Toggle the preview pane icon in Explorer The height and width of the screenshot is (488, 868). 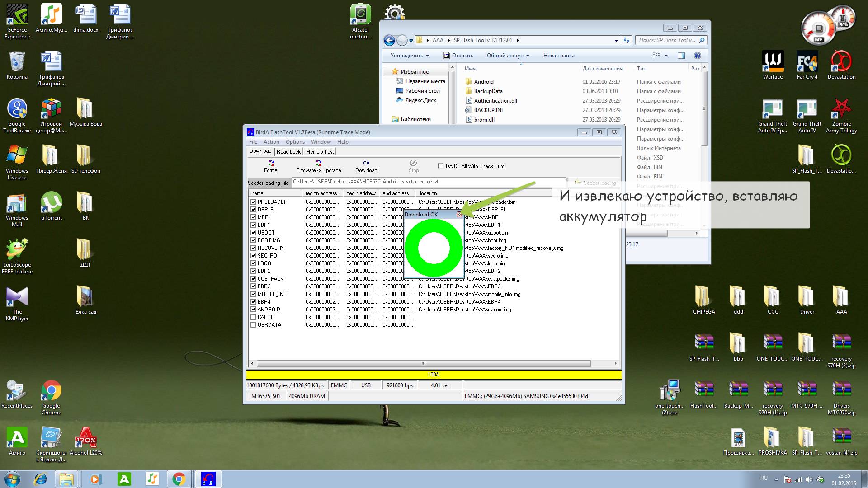(681, 56)
